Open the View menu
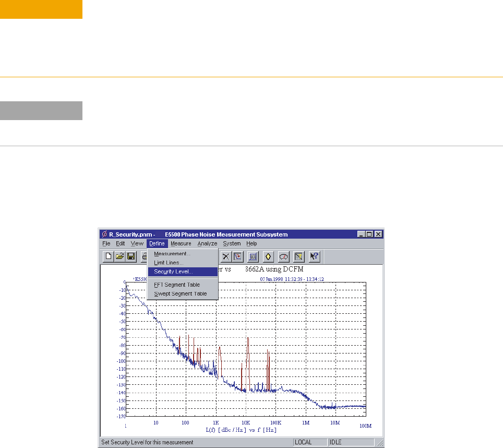The width and height of the screenshot is (503, 448). (x=137, y=243)
